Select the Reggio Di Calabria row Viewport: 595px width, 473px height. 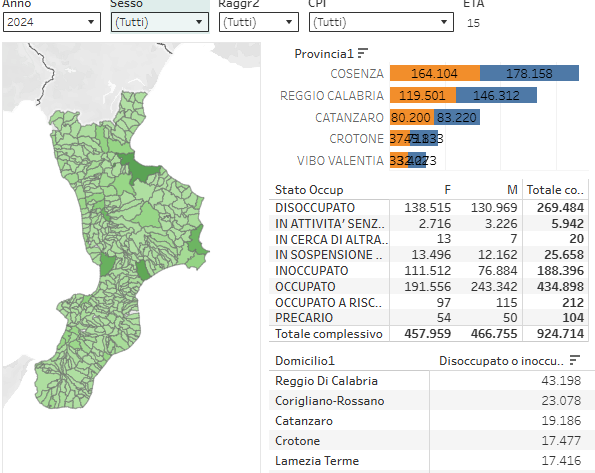tap(432, 381)
